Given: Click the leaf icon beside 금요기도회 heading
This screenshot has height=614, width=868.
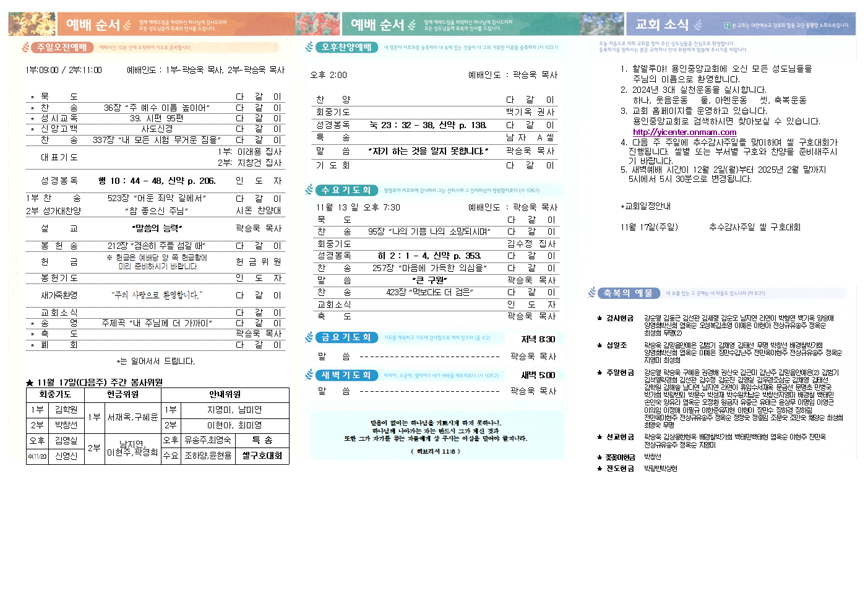Looking at the screenshot, I should pyautogui.click(x=309, y=337).
